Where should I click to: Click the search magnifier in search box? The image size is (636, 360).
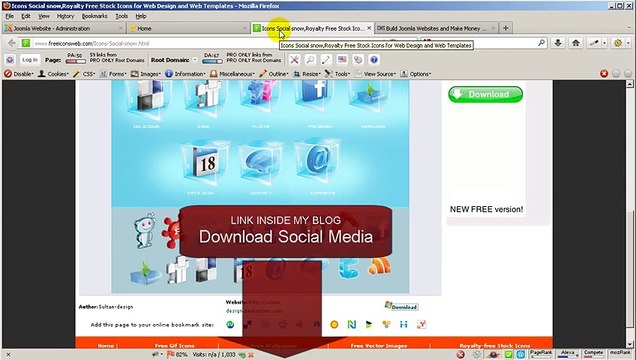point(541,43)
